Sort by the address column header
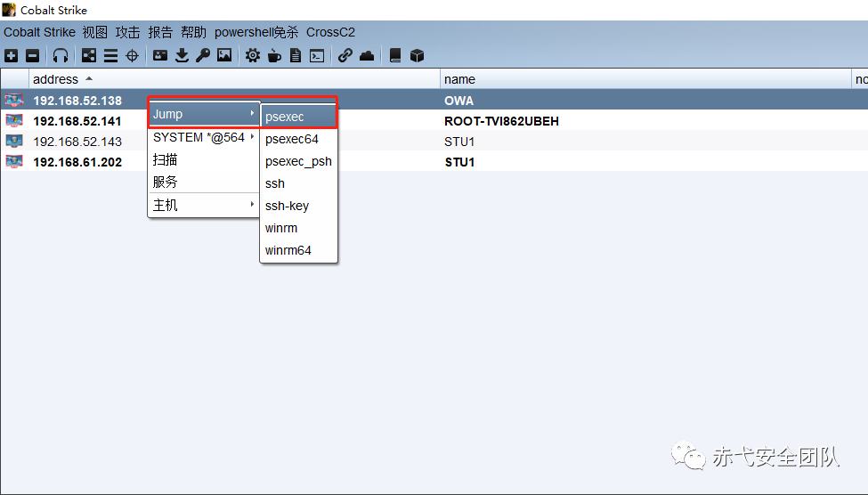This screenshot has width=868, height=495. tap(235, 79)
